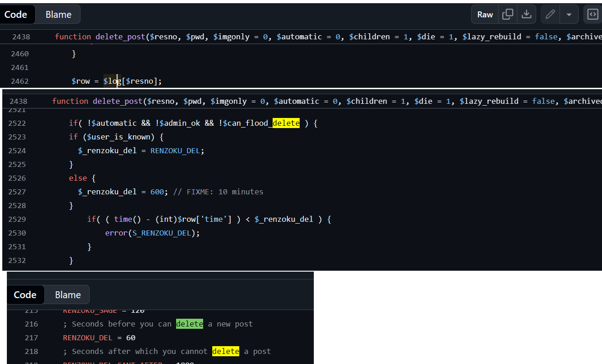Edit this file with the pencil icon
The height and width of the screenshot is (364, 602).
click(x=550, y=15)
